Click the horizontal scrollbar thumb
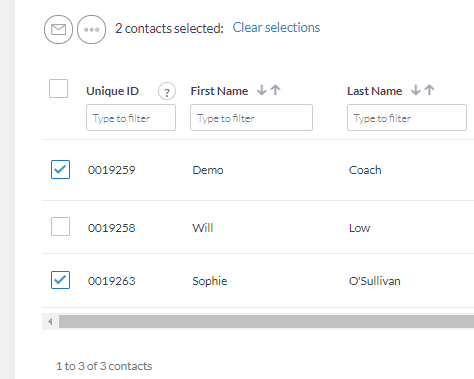474x379 pixels. pyautogui.click(x=266, y=322)
